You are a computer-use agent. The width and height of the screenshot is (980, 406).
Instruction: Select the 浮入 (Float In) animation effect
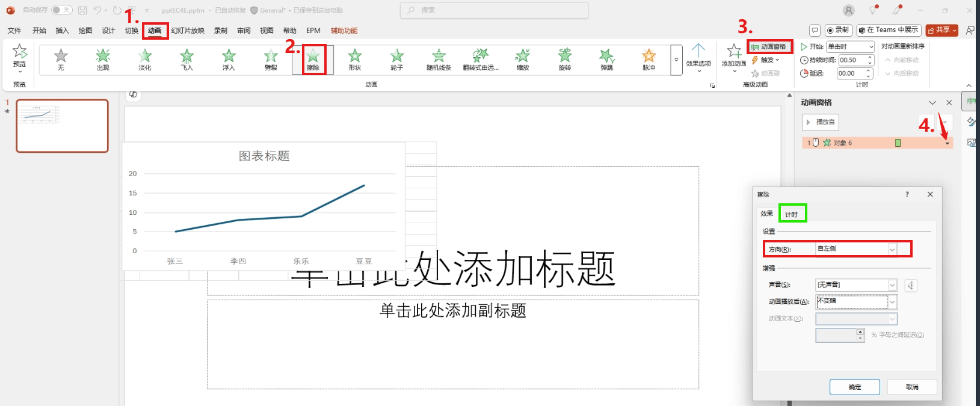(x=229, y=60)
